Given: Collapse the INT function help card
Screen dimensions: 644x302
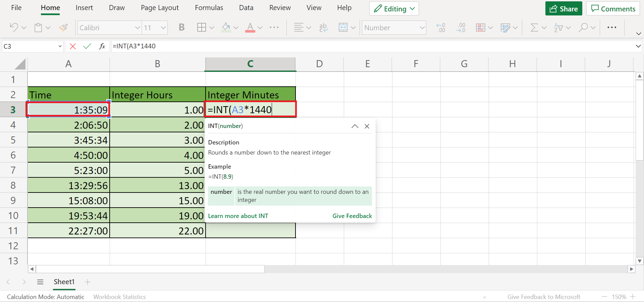Looking at the screenshot, I should 355,126.
